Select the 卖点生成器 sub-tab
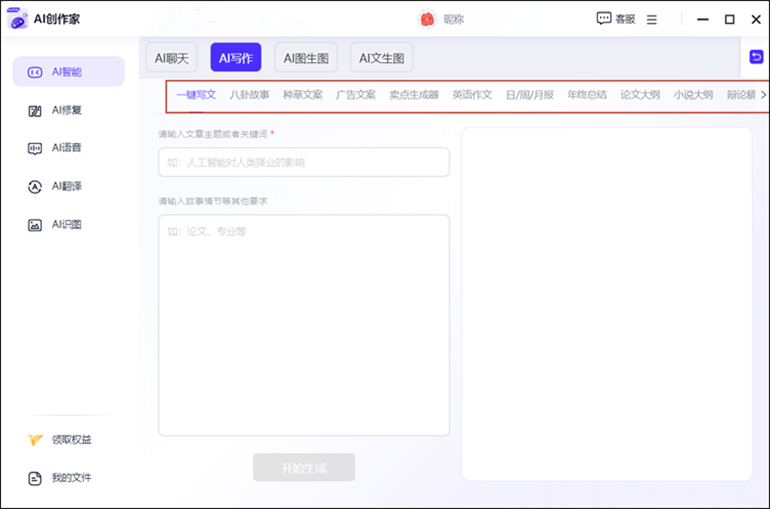 tap(414, 95)
